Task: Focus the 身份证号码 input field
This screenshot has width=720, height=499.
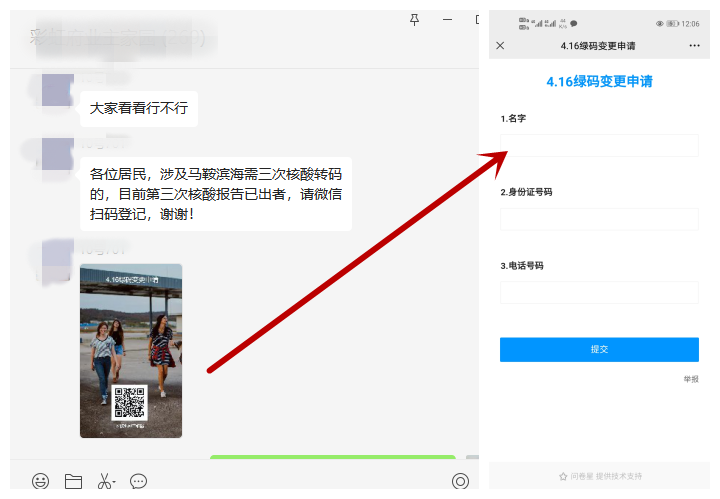Action: click(599, 219)
